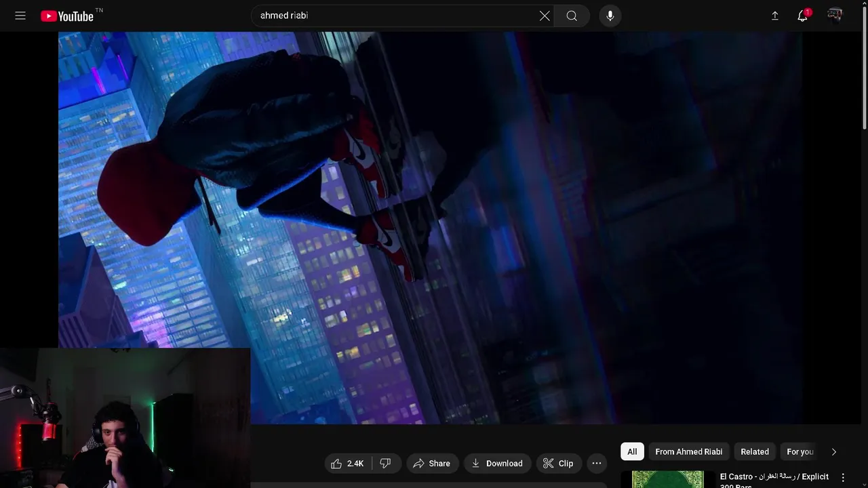
Task: Select the All filter chip
Action: (x=632, y=451)
